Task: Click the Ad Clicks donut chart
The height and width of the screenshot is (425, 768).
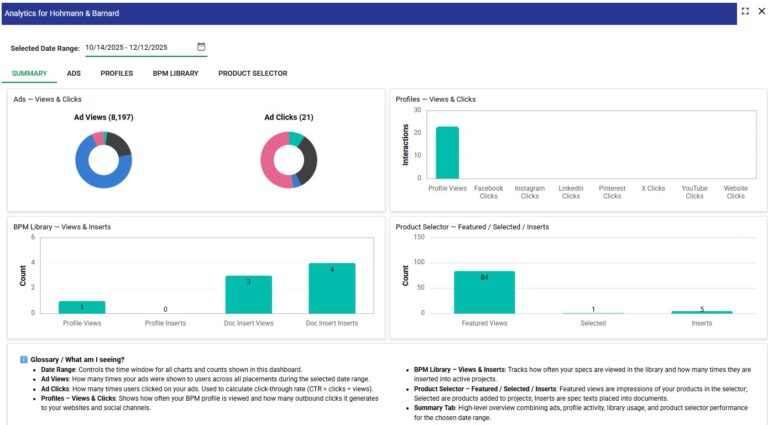Action: (288, 160)
